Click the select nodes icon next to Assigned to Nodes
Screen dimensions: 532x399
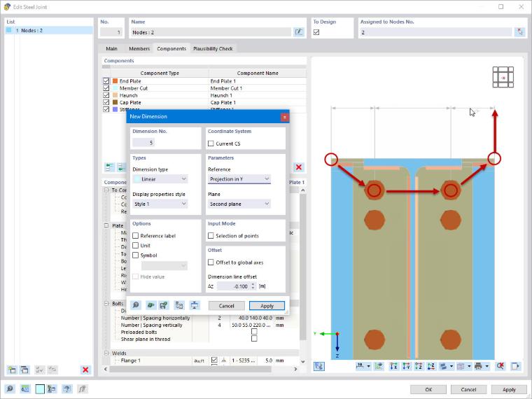pos(519,32)
